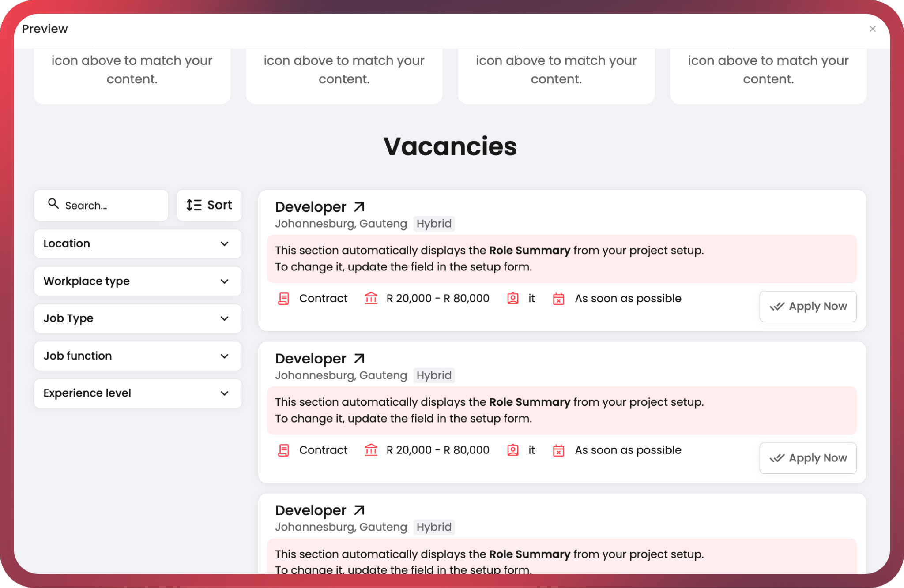
Task: Click calendar icon in first vacancy
Action: coord(559,299)
